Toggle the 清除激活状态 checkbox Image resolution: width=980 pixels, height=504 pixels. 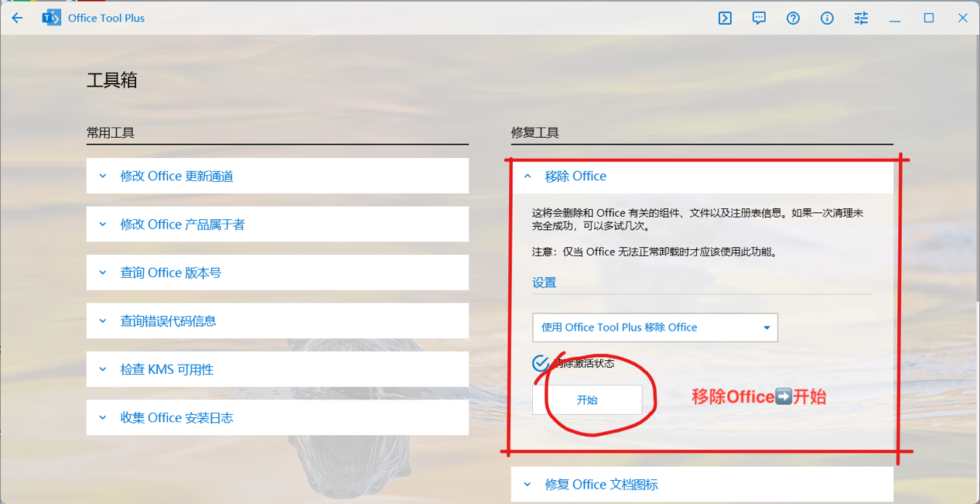tap(541, 363)
